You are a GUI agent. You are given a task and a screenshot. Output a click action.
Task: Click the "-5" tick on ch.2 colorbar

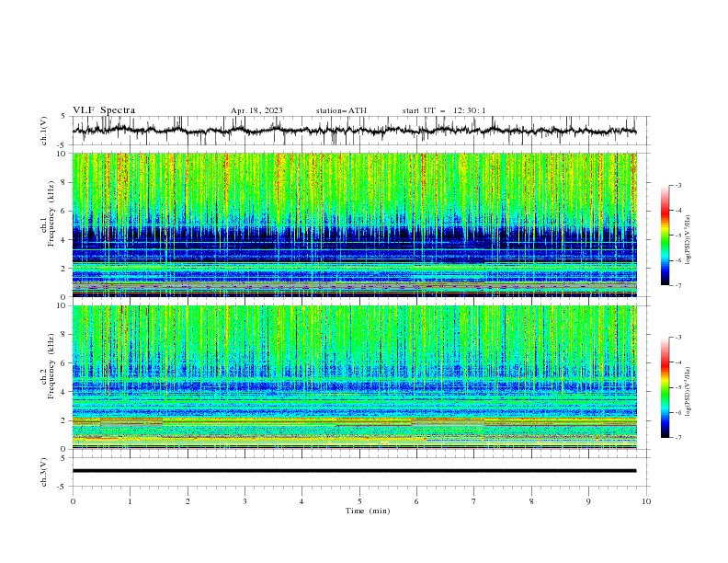point(677,387)
